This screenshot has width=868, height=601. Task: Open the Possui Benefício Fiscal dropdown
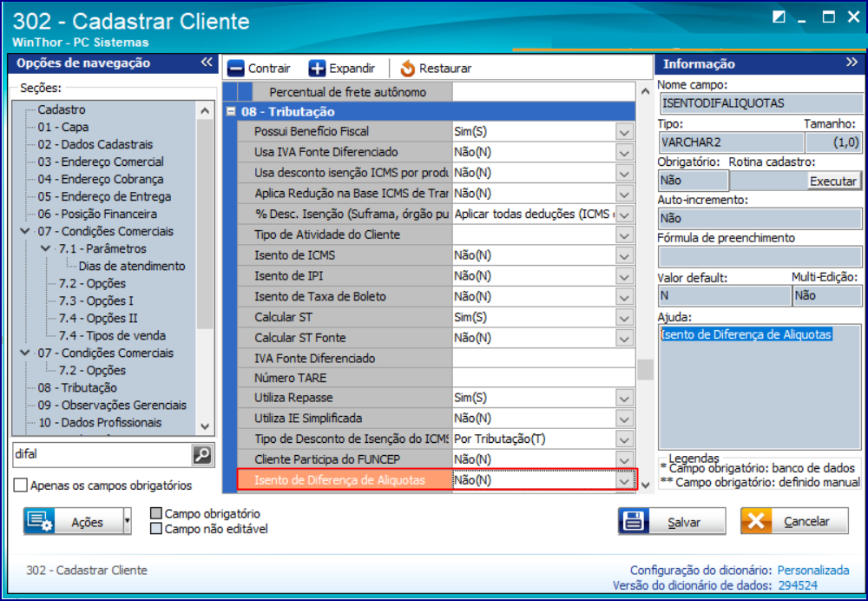click(624, 132)
